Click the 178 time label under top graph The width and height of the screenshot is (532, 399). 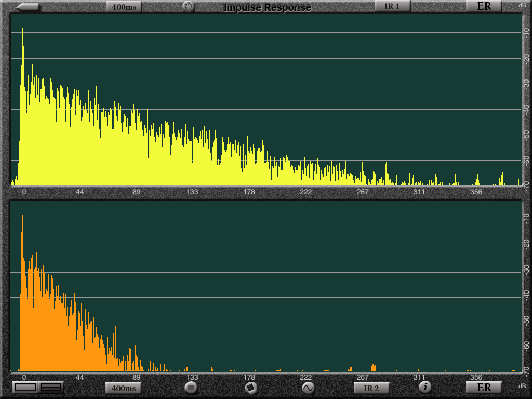pos(249,192)
